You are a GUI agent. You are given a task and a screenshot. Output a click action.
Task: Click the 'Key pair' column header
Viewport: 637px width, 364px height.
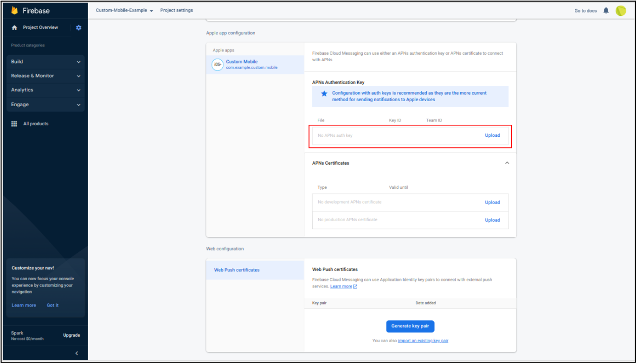tap(319, 303)
